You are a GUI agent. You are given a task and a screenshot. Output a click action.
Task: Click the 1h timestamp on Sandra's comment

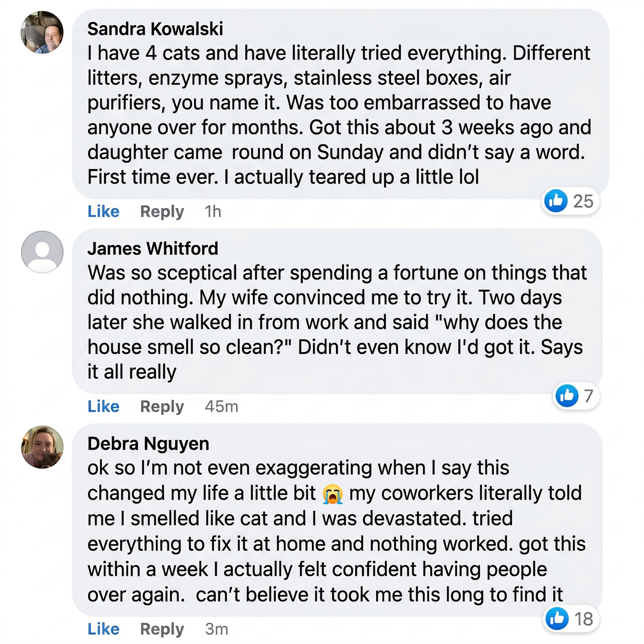(213, 211)
